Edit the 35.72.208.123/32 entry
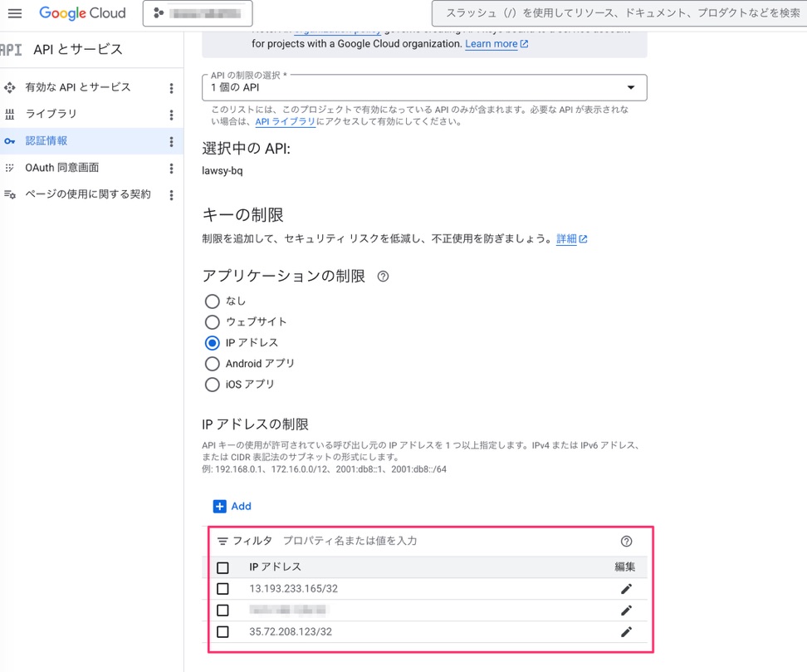Screen dimensions: 807x672 (x=626, y=632)
